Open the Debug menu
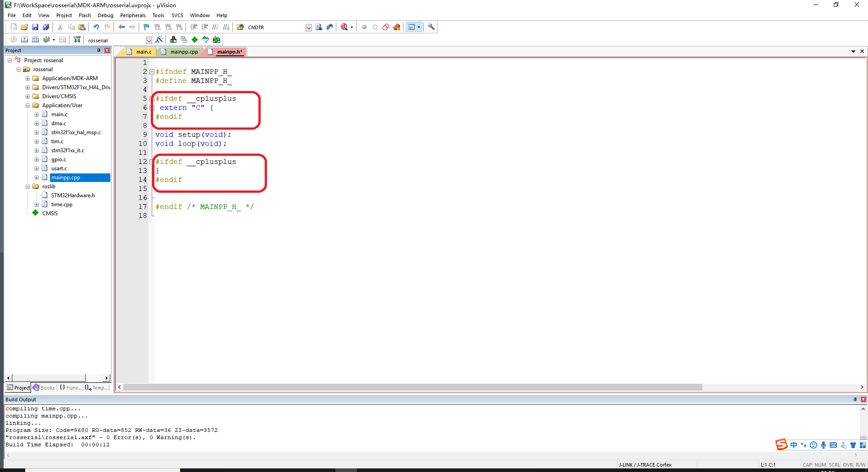This screenshot has height=472, width=868. pyautogui.click(x=105, y=15)
